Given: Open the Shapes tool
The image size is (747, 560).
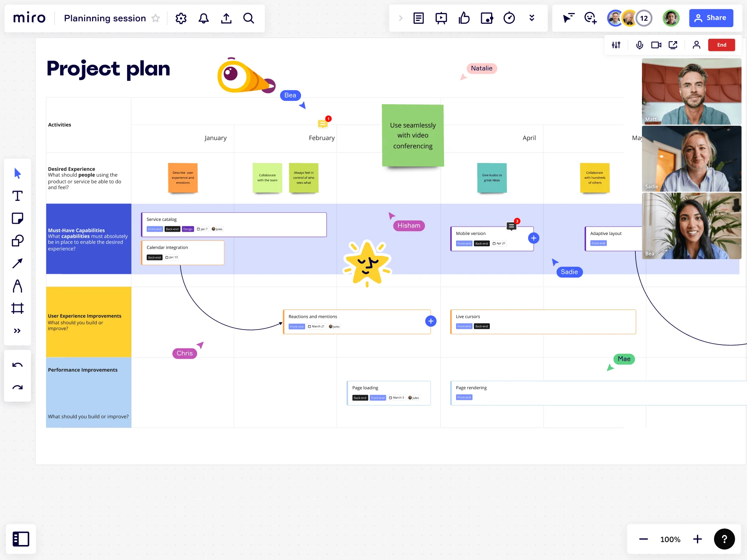Looking at the screenshot, I should point(18,240).
